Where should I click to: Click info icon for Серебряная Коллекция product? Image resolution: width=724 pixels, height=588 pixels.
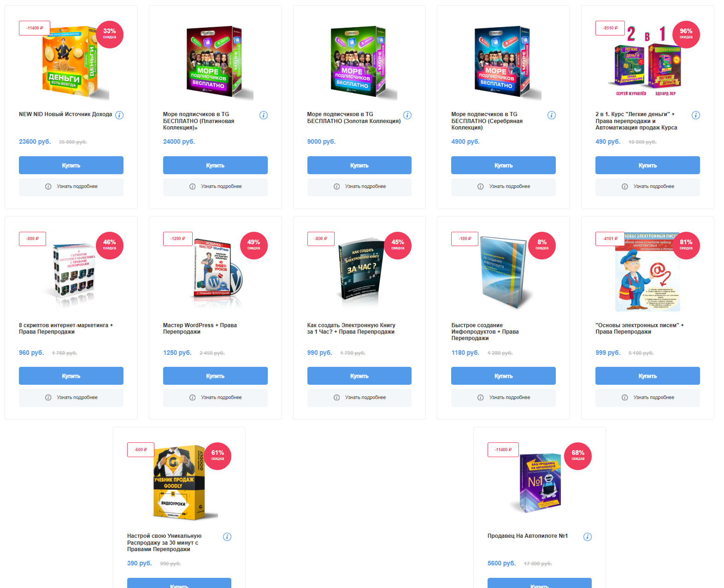pyautogui.click(x=552, y=115)
